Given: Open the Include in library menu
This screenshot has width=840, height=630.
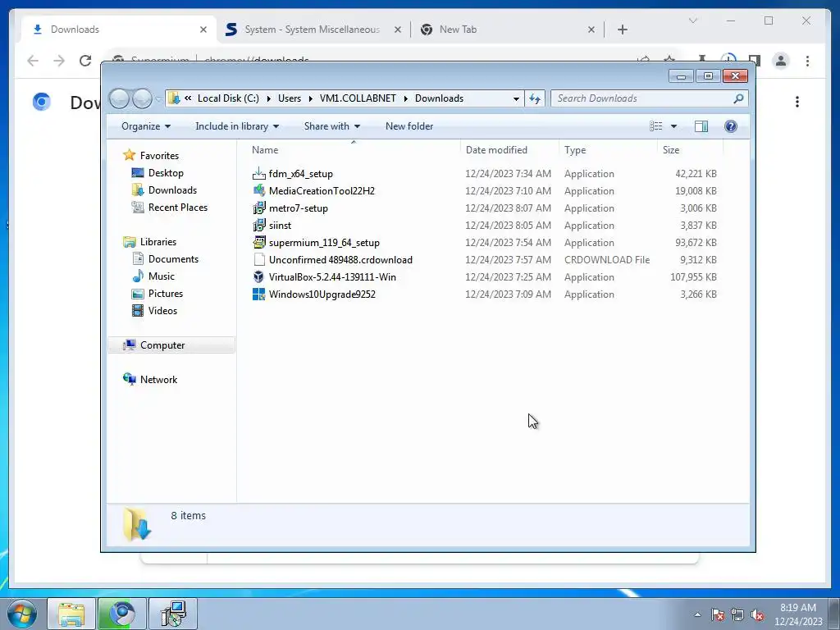Looking at the screenshot, I should click(x=237, y=126).
